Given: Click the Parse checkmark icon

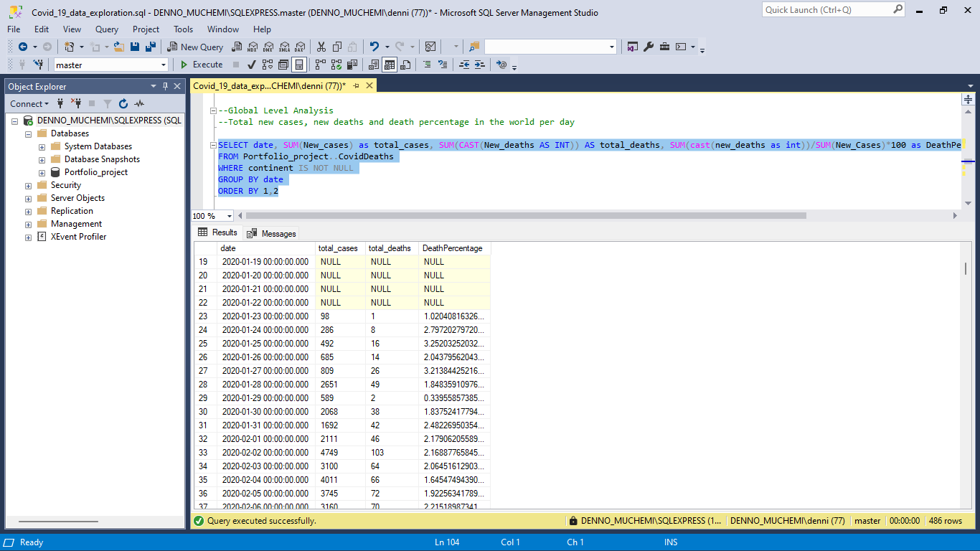Looking at the screenshot, I should (x=252, y=65).
